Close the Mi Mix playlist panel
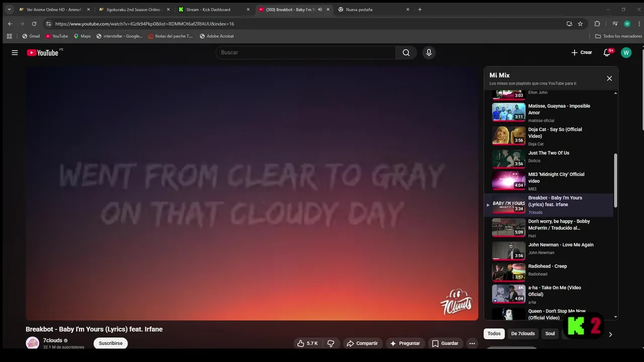The height and width of the screenshot is (362, 644). 609,78
